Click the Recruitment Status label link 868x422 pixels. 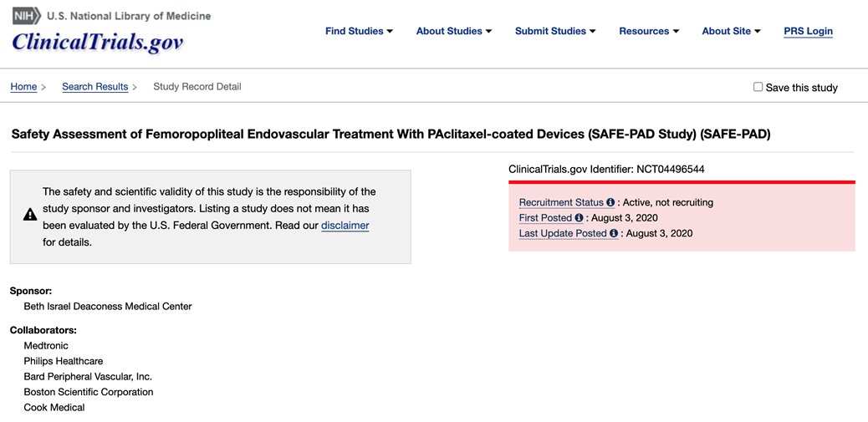click(561, 202)
